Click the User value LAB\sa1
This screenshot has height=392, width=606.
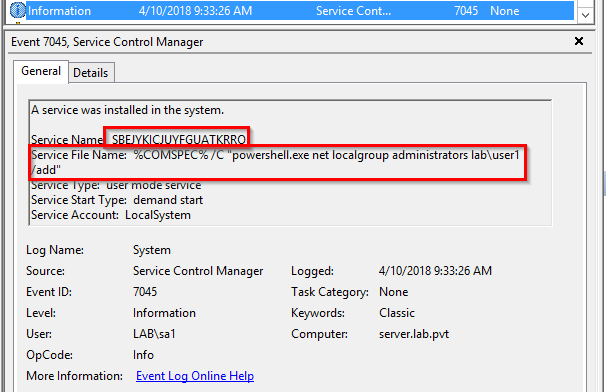click(x=154, y=334)
